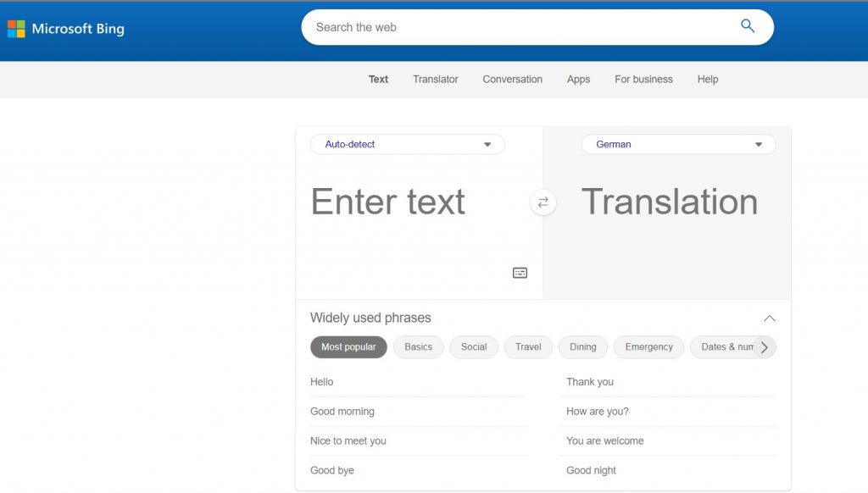Select the Thank you phrase

coord(589,381)
